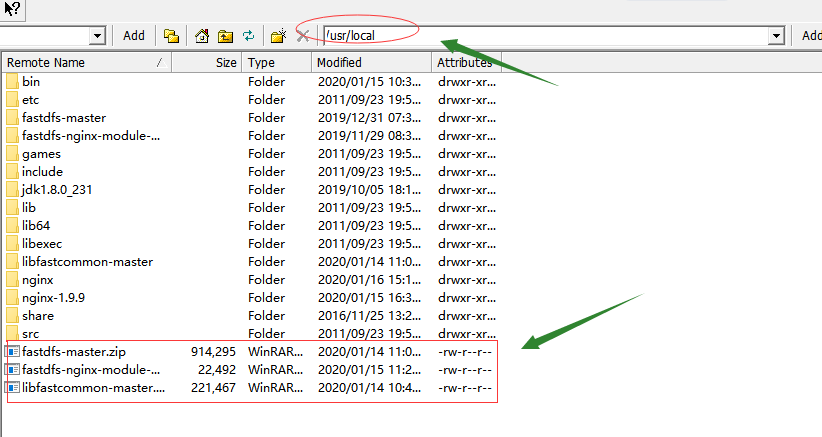Select the jdk1.8.0_231 folder
This screenshot has width=822, height=437.
57,190
